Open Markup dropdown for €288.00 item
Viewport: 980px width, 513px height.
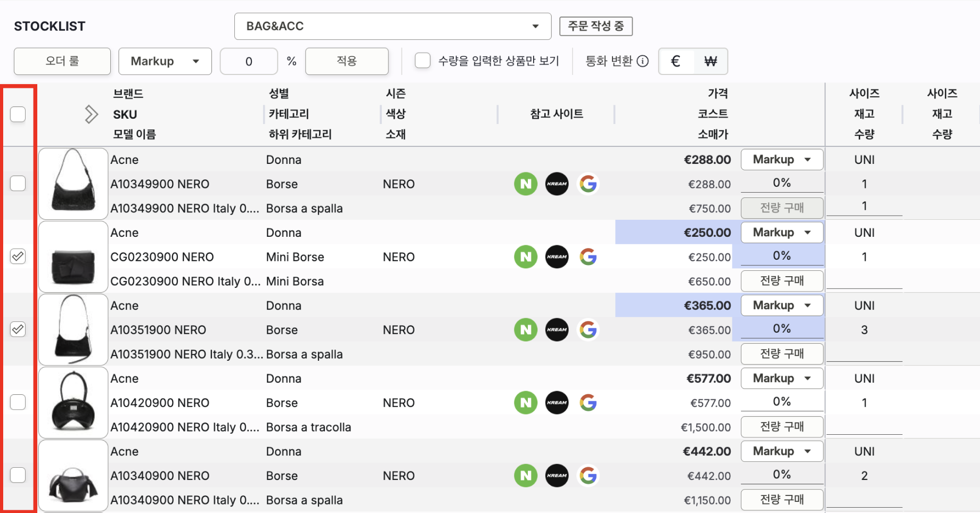tap(781, 160)
